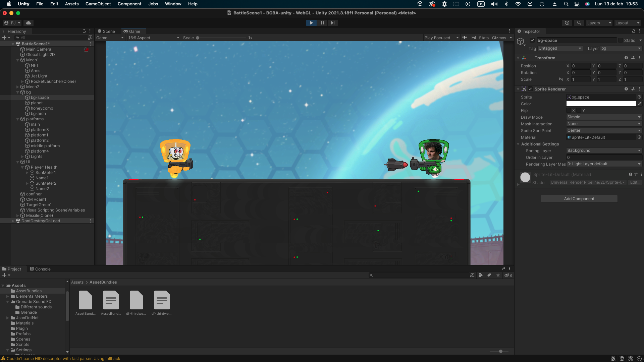The image size is (644, 362).
Task: Open Undo History icon in toolbar
Action: [x=567, y=23]
